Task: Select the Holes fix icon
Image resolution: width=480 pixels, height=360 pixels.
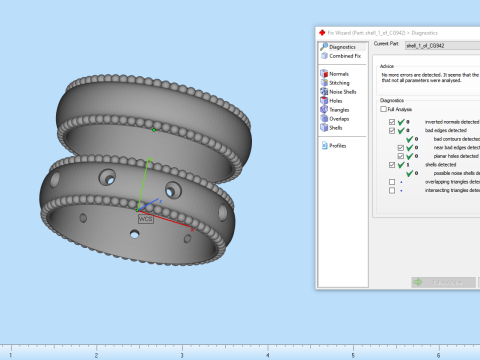Action: (324, 100)
